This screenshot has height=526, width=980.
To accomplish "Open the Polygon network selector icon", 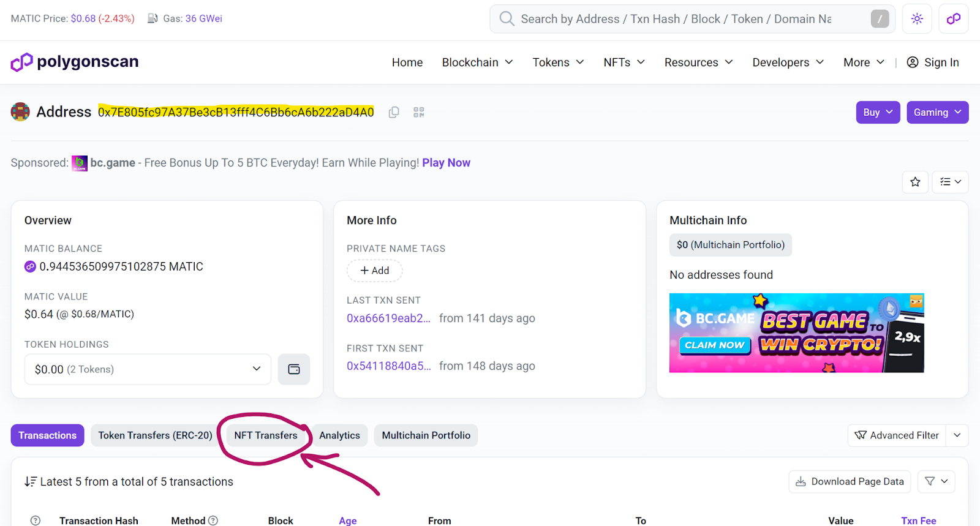I will point(954,19).
